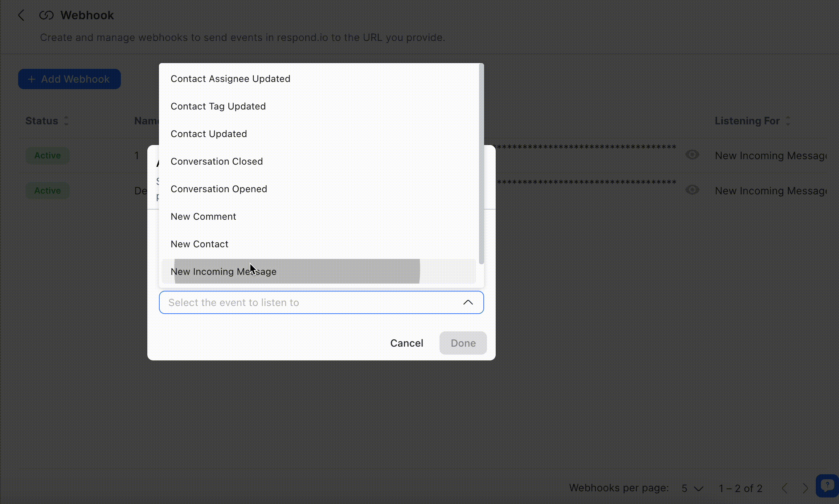Pick the New Contact event
The height and width of the screenshot is (504, 839).
click(x=200, y=244)
